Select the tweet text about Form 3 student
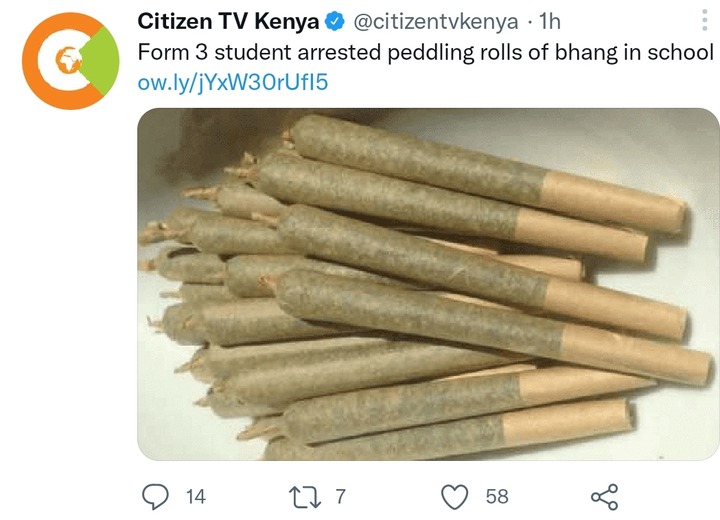This screenshot has height=520, width=720. 426,52
